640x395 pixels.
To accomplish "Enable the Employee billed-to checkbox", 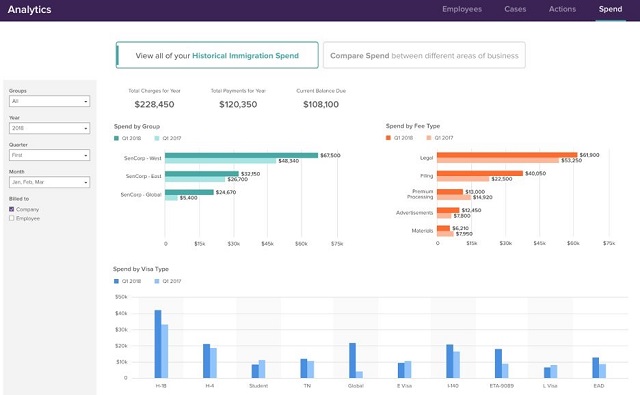I will point(11,218).
